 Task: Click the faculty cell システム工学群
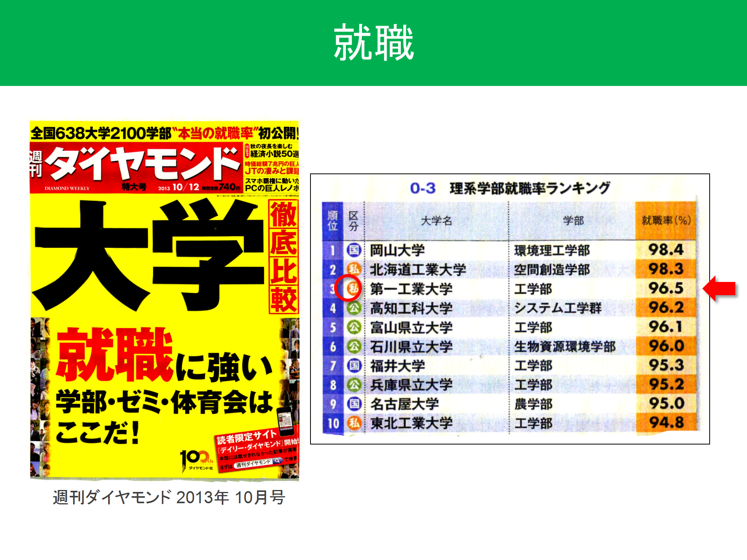(x=558, y=308)
